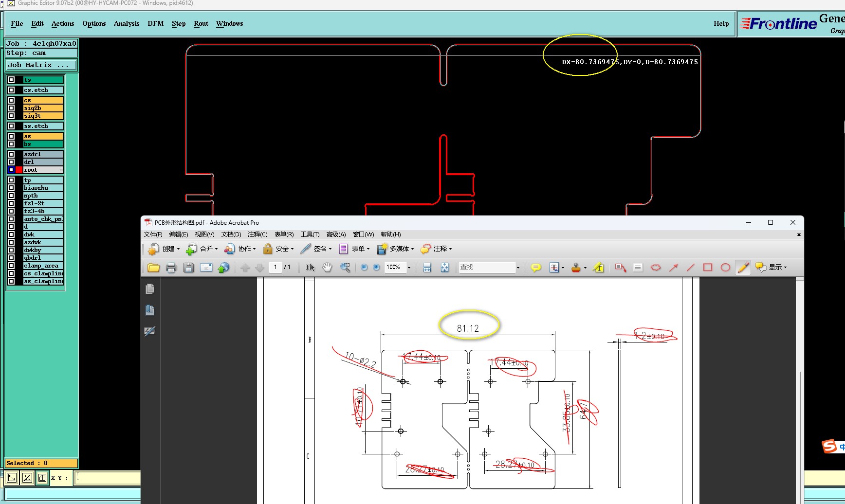Select the callout tool in Acrobat

pos(620,268)
